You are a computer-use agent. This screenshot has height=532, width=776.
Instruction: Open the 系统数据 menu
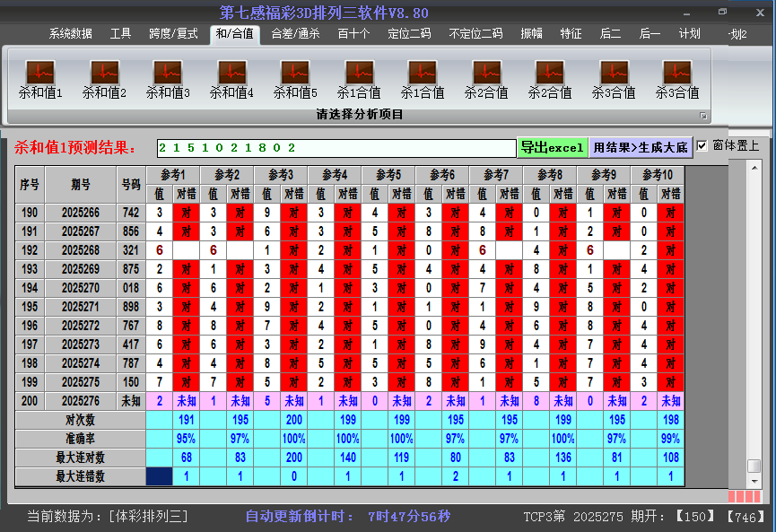coord(69,33)
